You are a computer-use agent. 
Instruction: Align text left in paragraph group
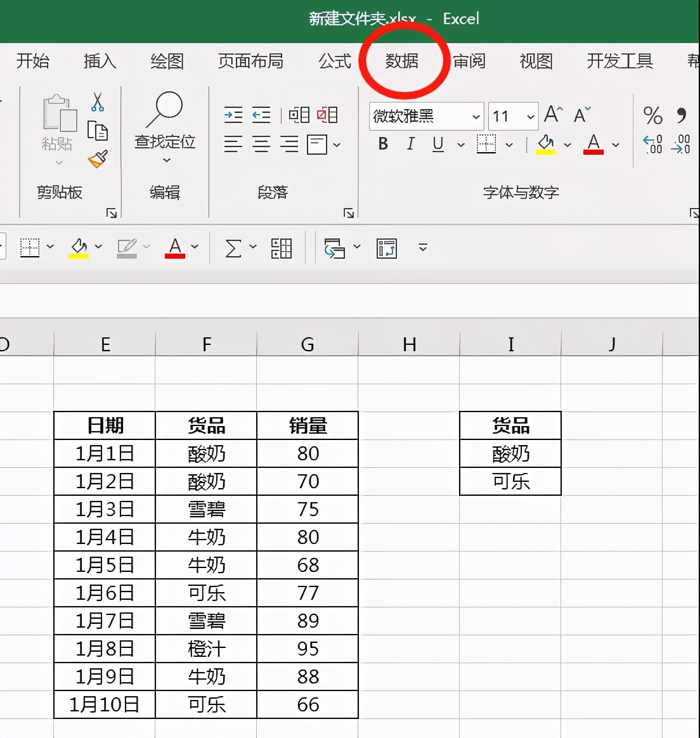click(x=233, y=144)
